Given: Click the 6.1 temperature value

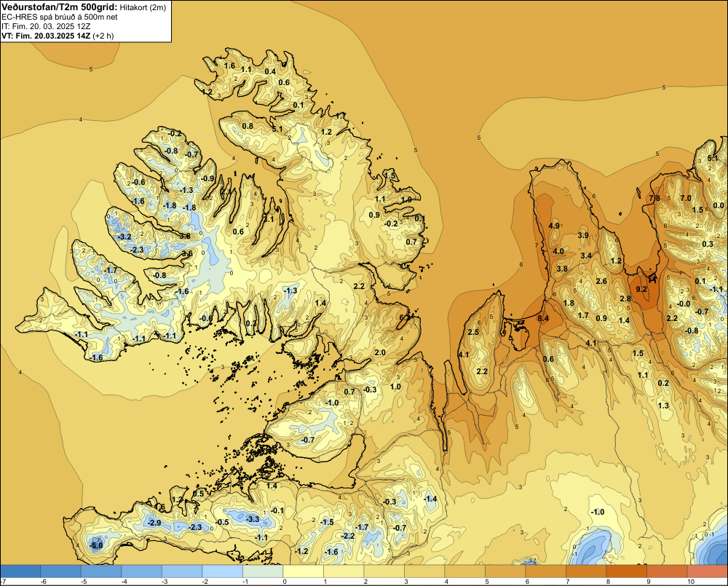Looking at the screenshot, I should pyautogui.click(x=405, y=317).
